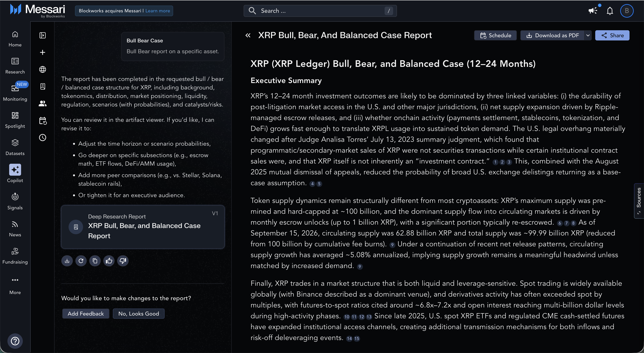Open the help question mark button
Image resolution: width=644 pixels, height=353 pixels.
(x=15, y=341)
